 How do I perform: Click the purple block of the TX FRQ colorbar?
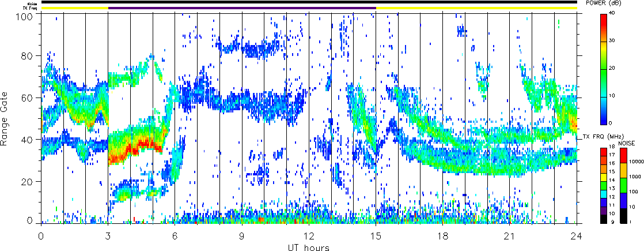pyautogui.click(x=605, y=211)
